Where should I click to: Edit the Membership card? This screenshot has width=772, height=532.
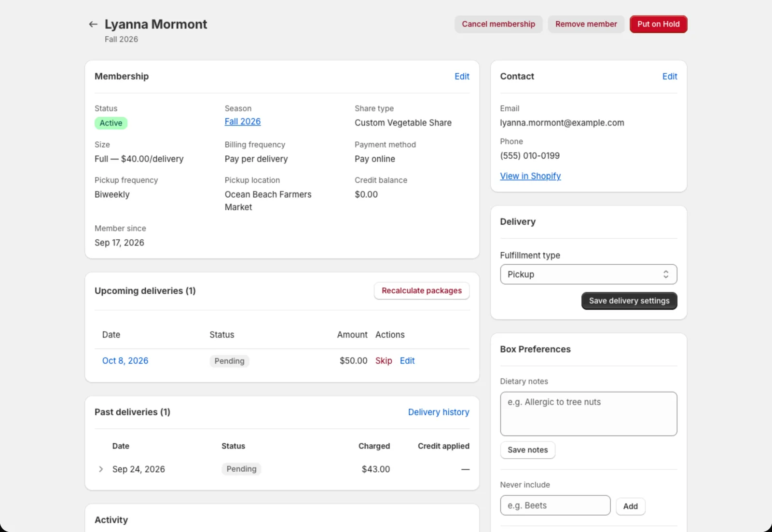[x=462, y=76]
